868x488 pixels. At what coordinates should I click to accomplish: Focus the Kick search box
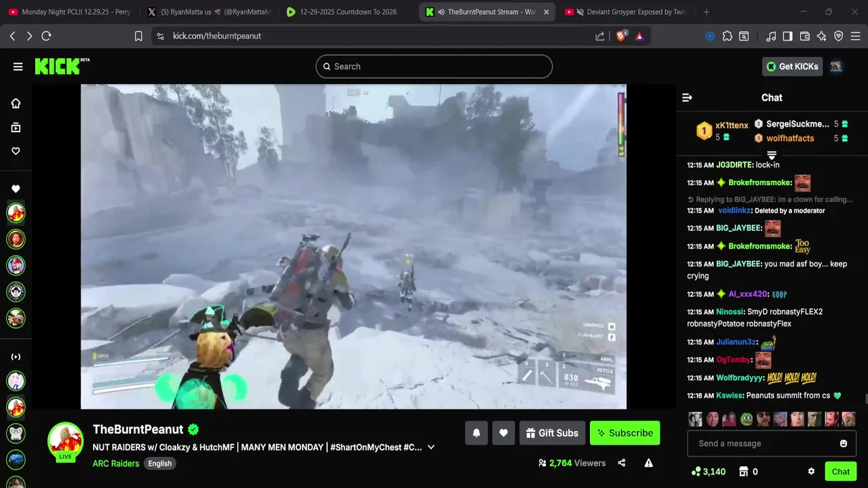(x=434, y=66)
